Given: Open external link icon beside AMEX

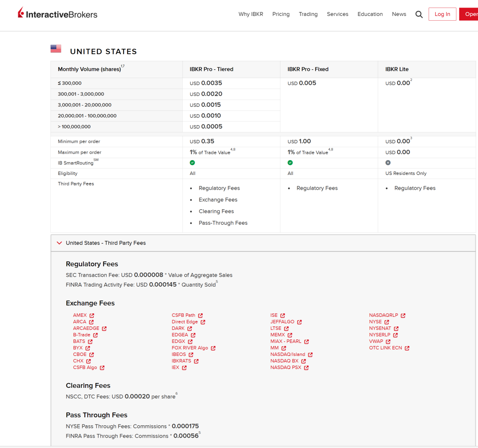Looking at the screenshot, I should (x=92, y=315).
